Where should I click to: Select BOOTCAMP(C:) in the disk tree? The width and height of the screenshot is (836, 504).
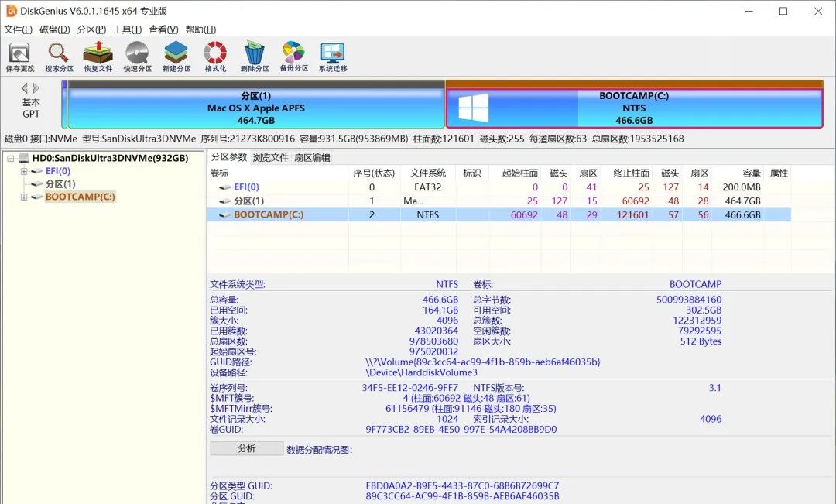point(80,197)
